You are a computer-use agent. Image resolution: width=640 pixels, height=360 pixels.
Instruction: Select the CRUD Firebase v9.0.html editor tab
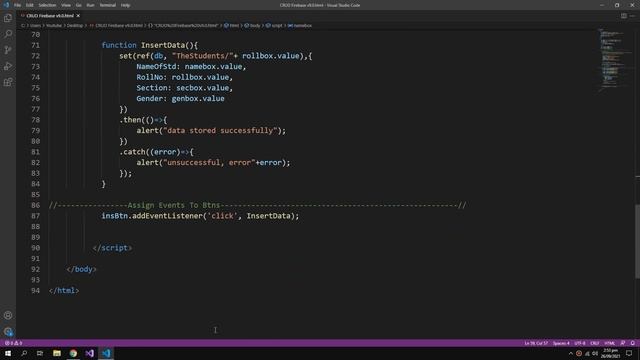[50, 16]
